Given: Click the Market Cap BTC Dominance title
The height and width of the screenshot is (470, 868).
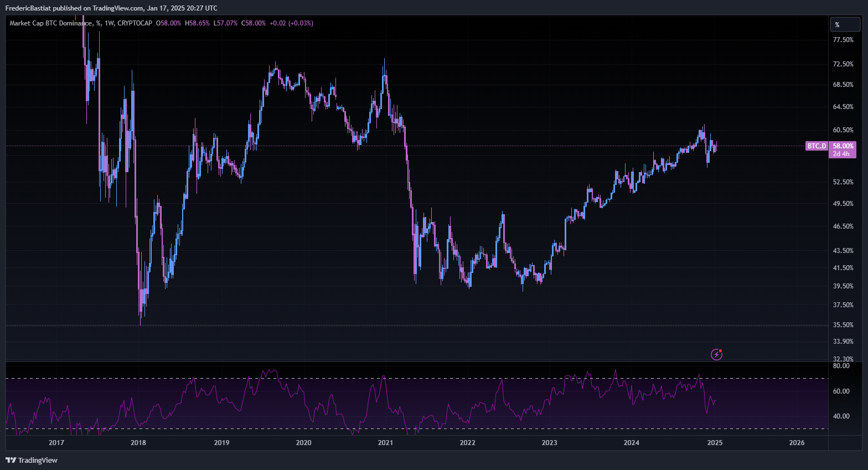Looking at the screenshot, I should coord(51,23).
